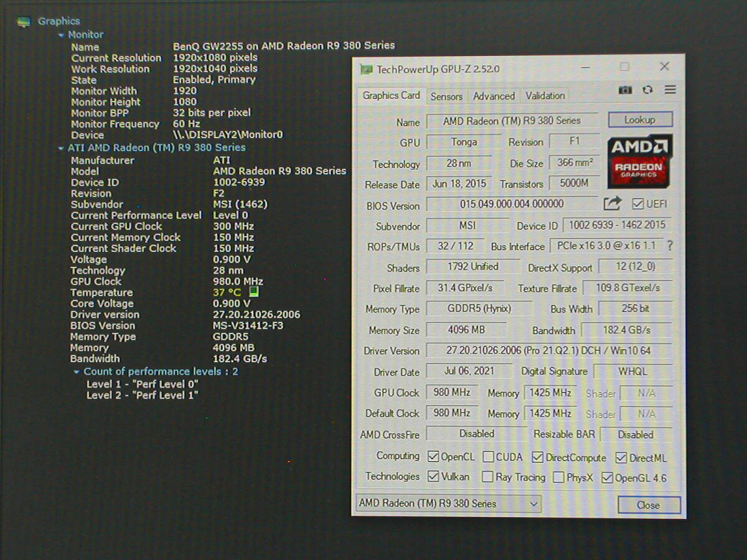Toggle the OpenGL 4.6 checkbox
Image resolution: width=747 pixels, height=560 pixels.
(607, 478)
